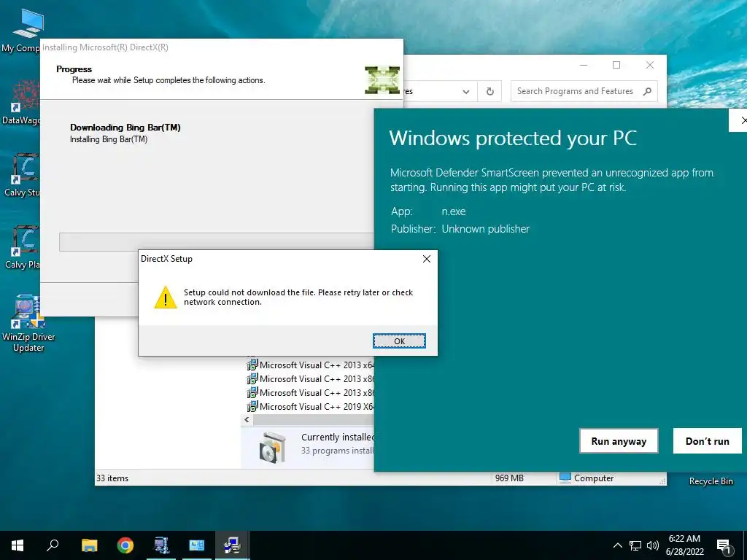Viewport: 747px width, 560px height.
Task: Click OK in DirectX Setup dialog
Action: pyautogui.click(x=399, y=341)
